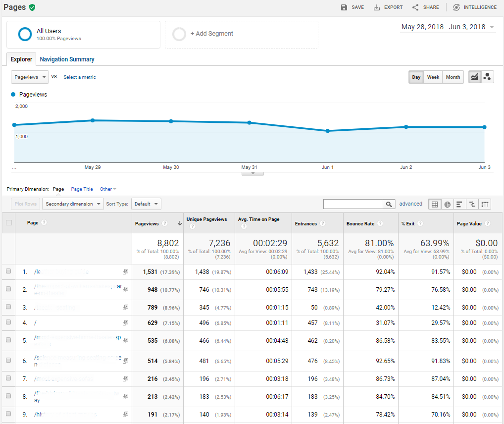Click the Save icon in header
This screenshot has width=504, height=424.
tap(344, 7)
